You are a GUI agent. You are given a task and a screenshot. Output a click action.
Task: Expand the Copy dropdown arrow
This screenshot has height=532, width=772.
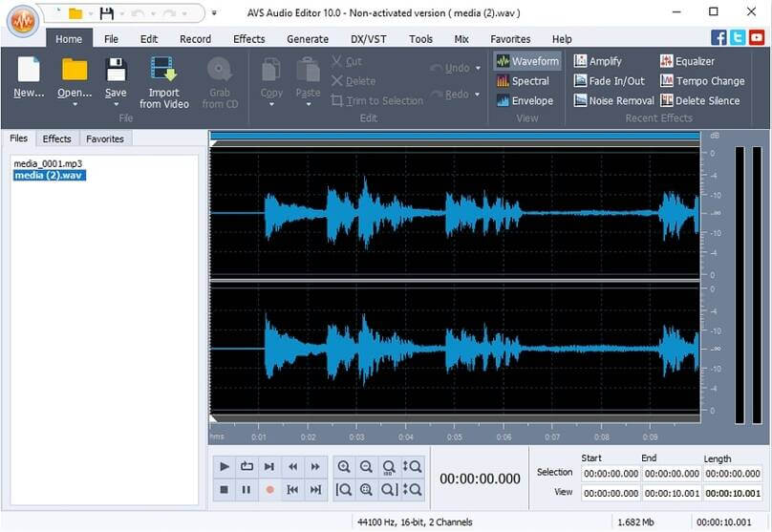coord(271,104)
